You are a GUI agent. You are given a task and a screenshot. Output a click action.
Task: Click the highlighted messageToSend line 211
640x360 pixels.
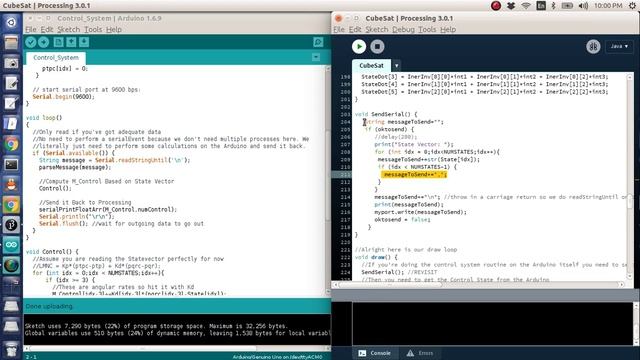click(414, 174)
